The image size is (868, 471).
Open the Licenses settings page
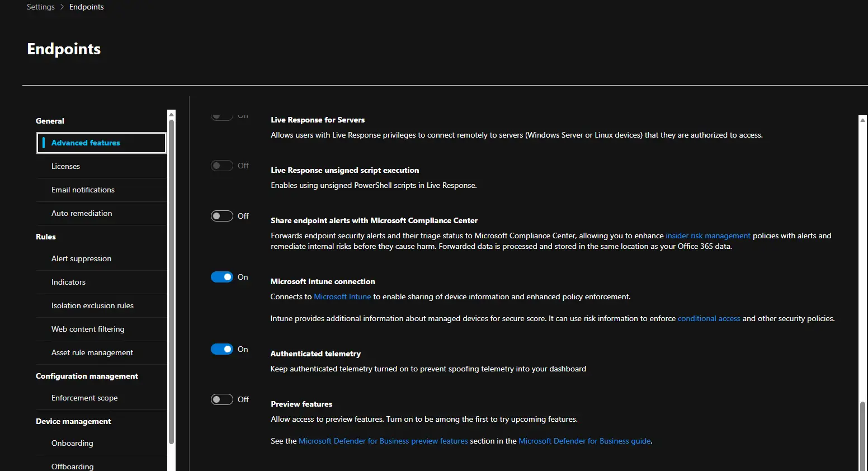pyautogui.click(x=65, y=166)
